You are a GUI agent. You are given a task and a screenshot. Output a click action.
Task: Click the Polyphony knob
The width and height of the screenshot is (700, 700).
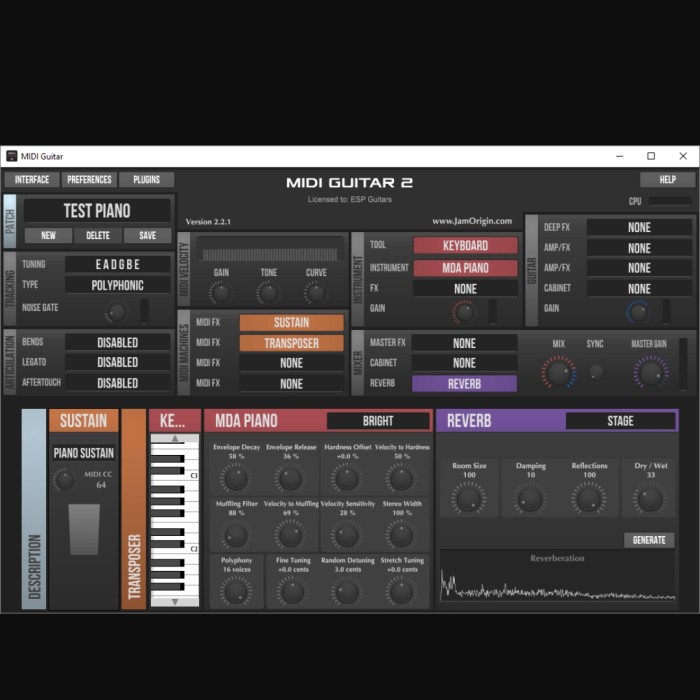click(x=236, y=592)
